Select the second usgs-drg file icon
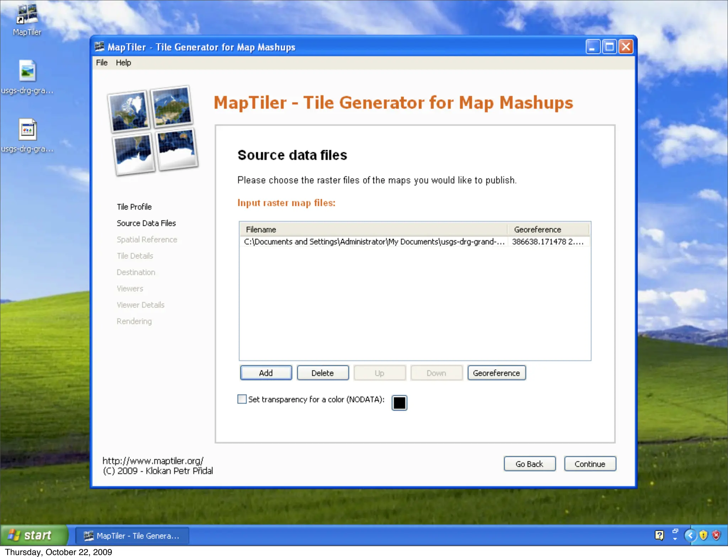 pos(27,130)
